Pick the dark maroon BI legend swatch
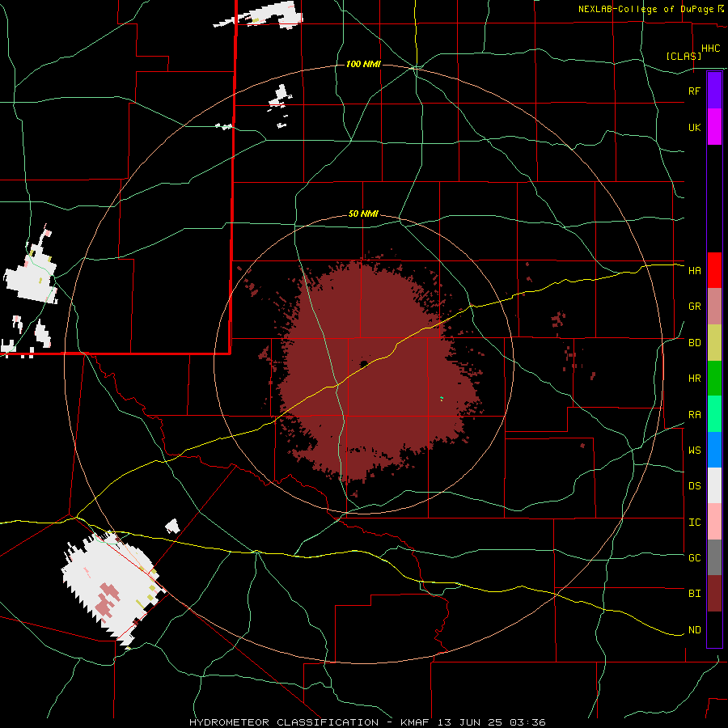This screenshot has width=728, height=728. 714,594
